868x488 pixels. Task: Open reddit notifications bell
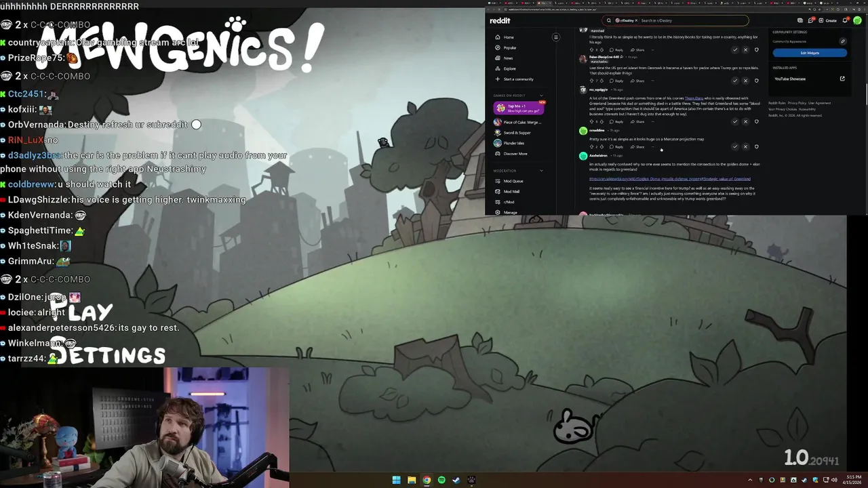(845, 20)
